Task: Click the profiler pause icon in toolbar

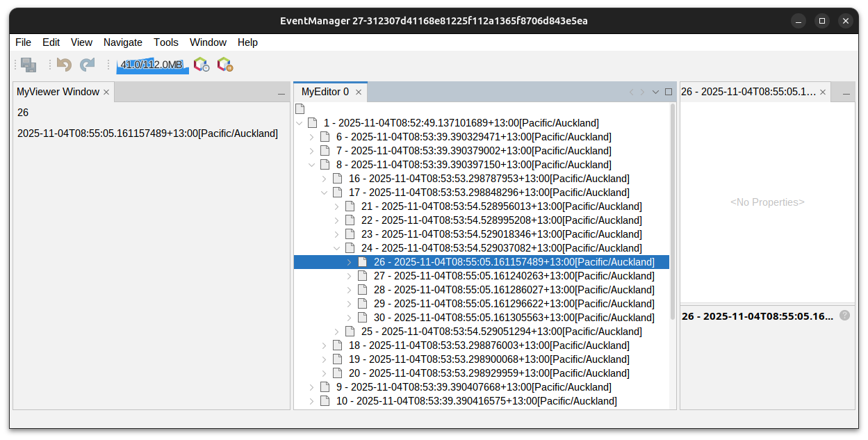Action: tap(224, 65)
